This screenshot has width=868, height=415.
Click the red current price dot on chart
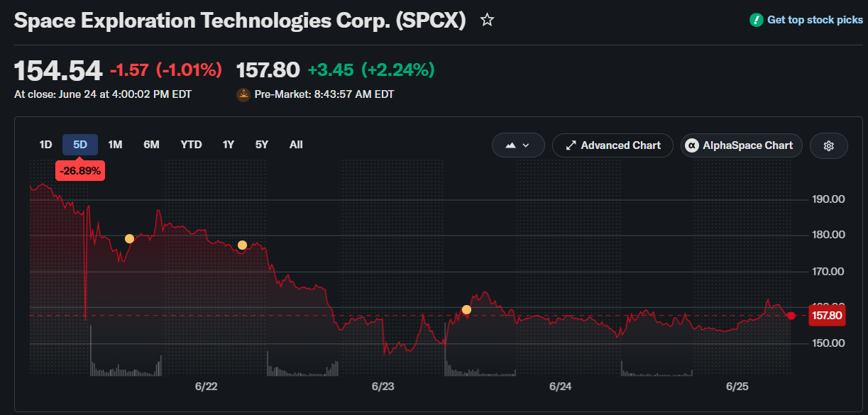tap(791, 316)
